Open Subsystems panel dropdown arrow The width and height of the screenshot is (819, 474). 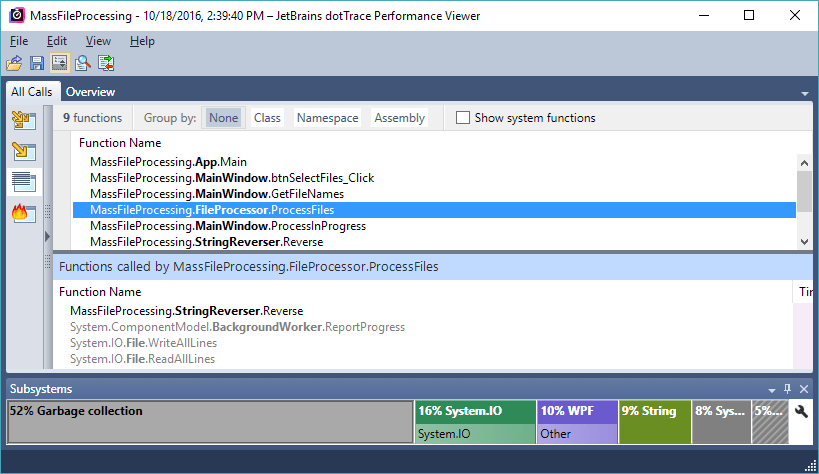pyautogui.click(x=771, y=390)
